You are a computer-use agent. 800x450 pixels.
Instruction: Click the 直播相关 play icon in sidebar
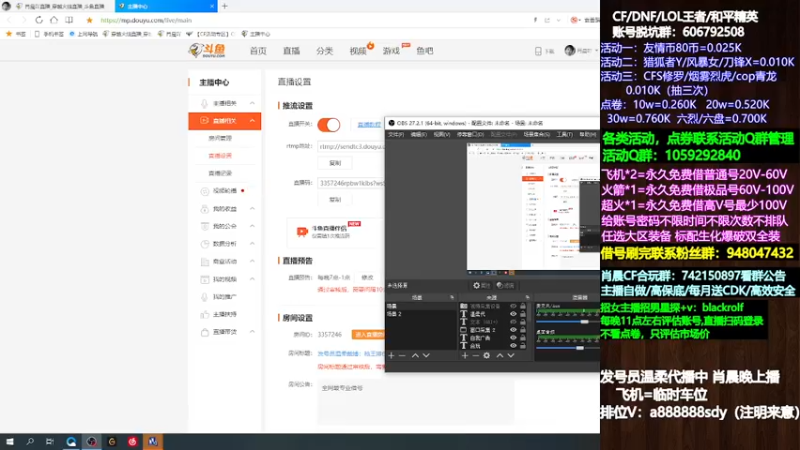(204, 121)
